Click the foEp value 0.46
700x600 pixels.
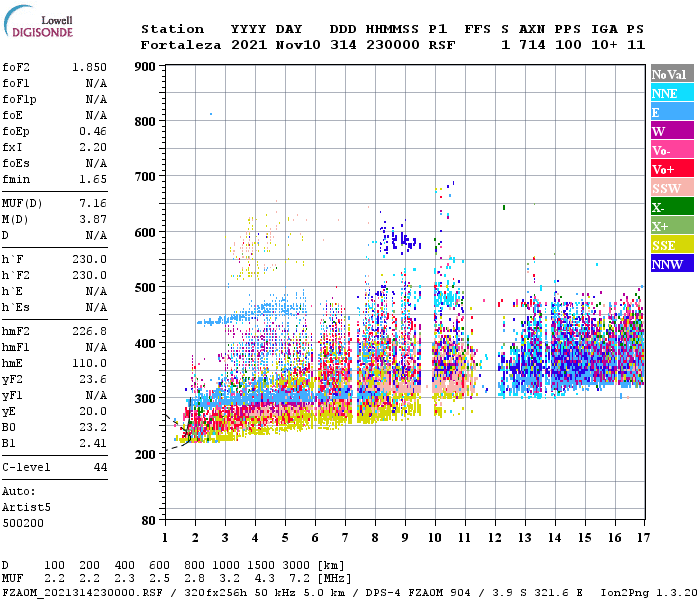pos(93,131)
